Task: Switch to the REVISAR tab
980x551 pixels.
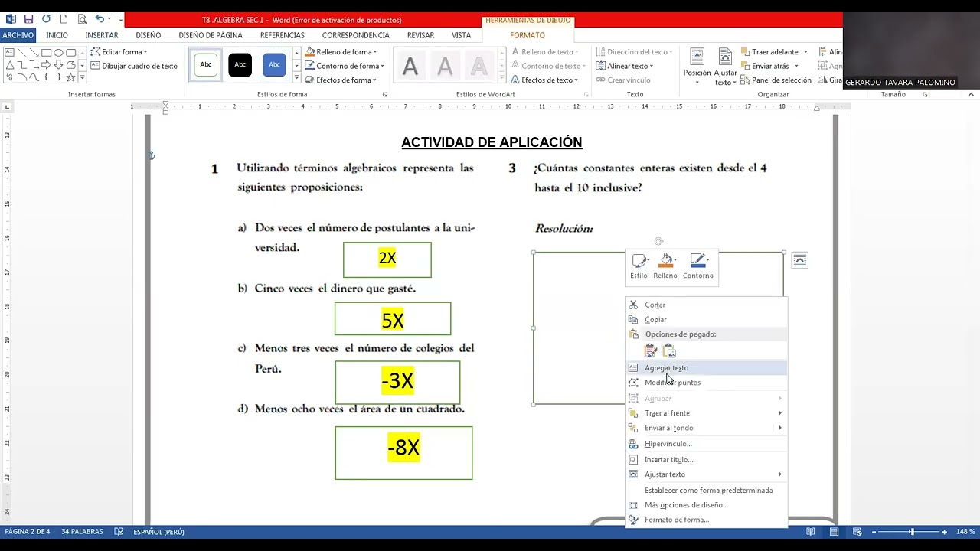Action: (420, 35)
